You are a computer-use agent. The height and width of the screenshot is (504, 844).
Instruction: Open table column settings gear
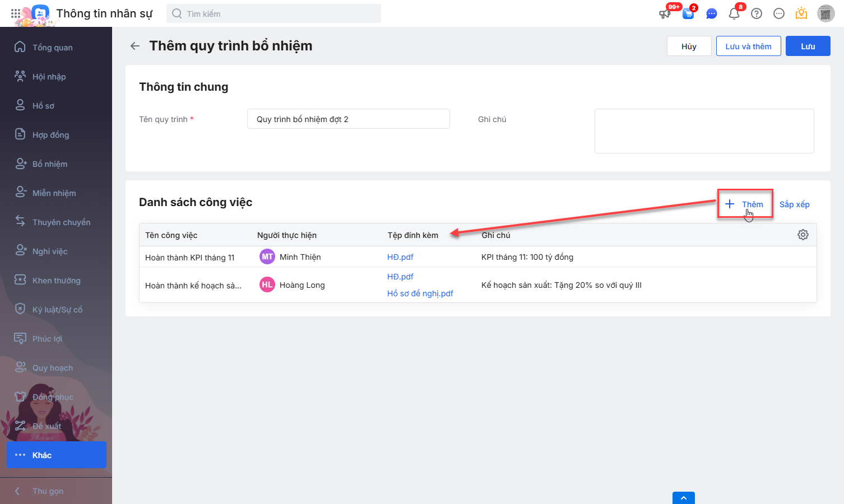tap(803, 235)
